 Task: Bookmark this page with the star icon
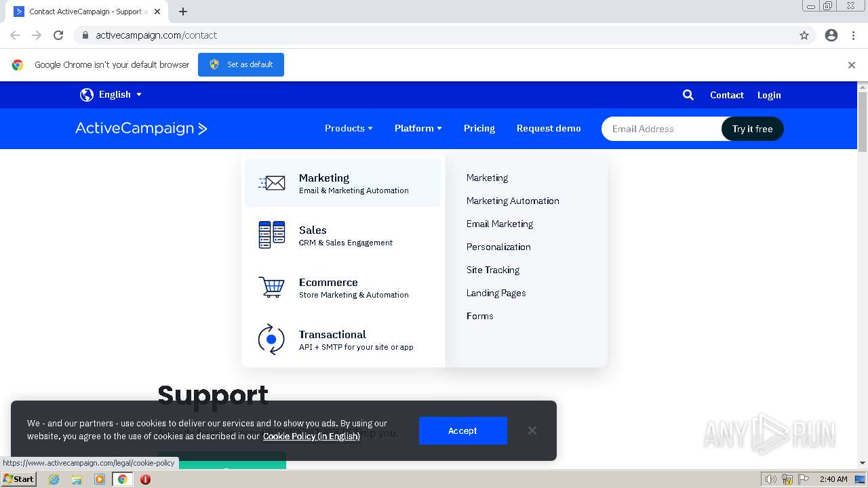[804, 35]
